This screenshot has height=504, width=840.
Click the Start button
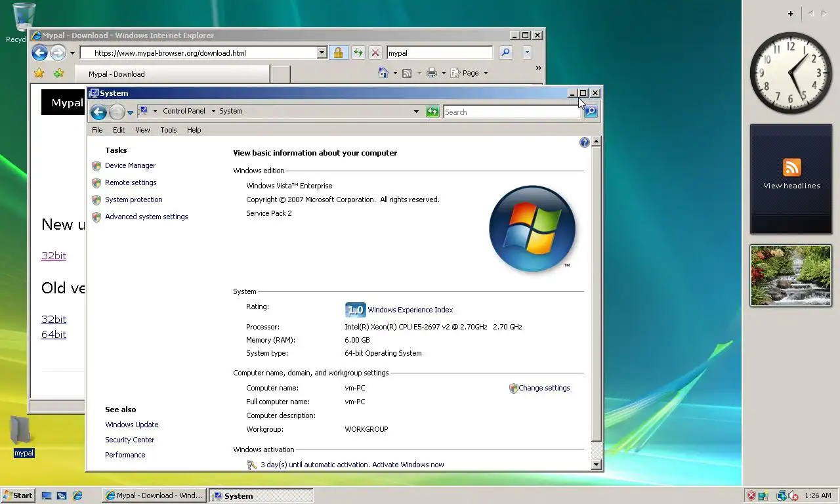point(18,495)
